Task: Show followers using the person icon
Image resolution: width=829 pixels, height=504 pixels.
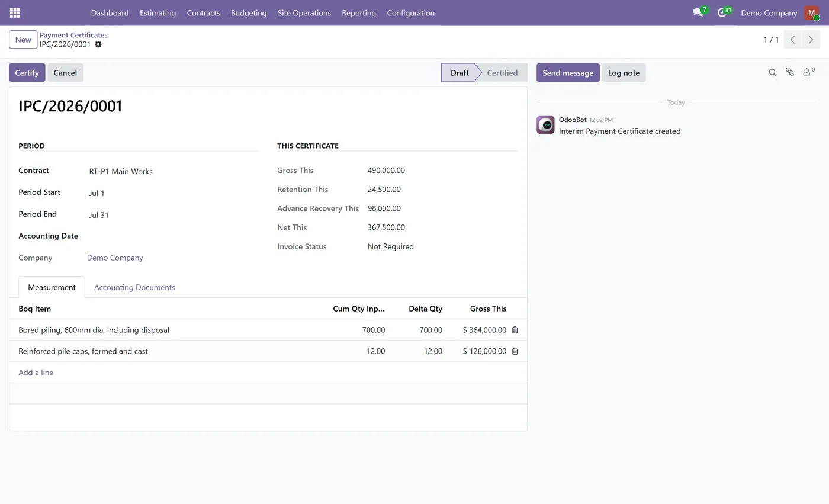Action: click(x=808, y=72)
